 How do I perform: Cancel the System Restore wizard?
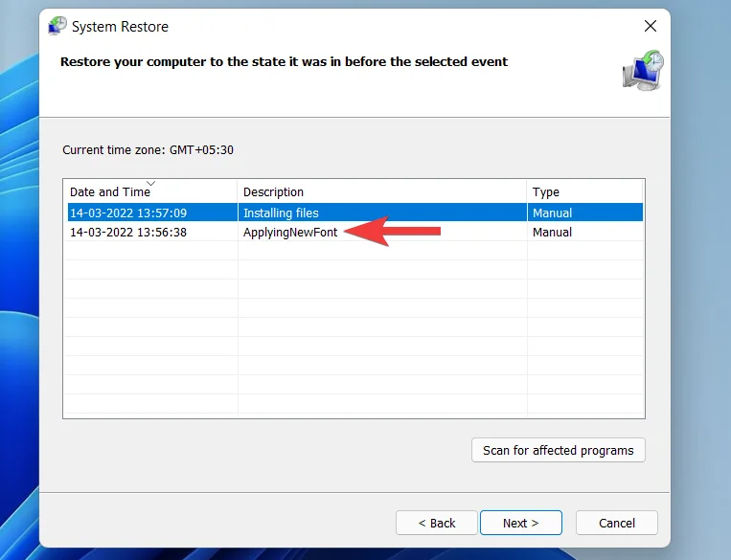click(617, 523)
